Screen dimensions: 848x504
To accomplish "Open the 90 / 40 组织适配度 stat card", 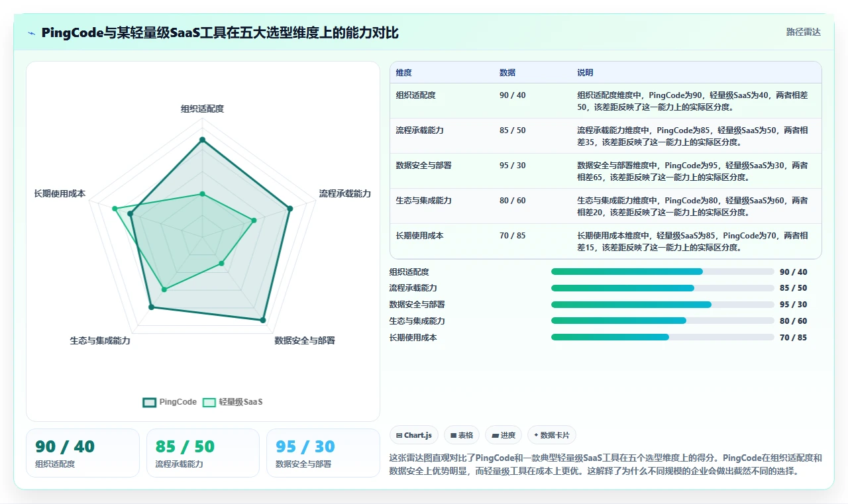I will (x=83, y=453).
